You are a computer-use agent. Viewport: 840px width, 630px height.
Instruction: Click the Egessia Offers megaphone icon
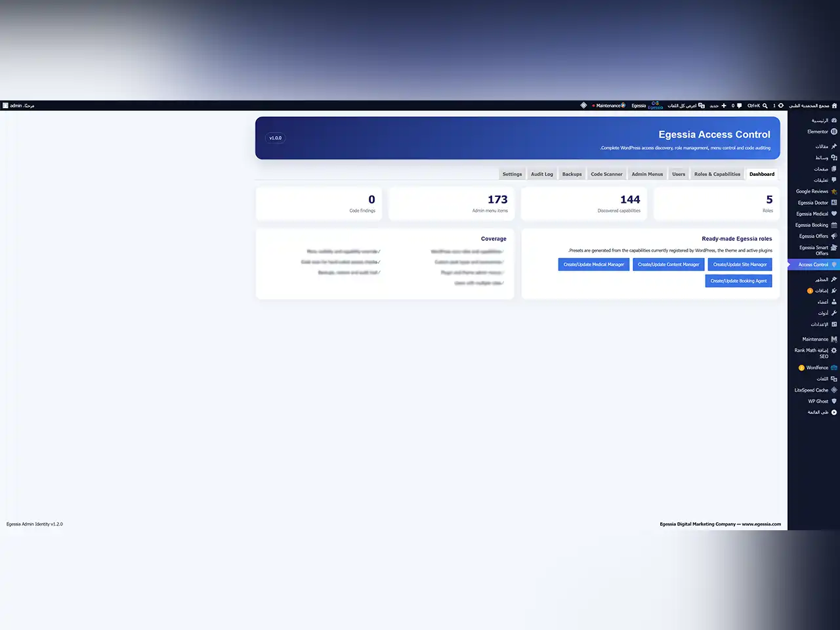point(834,236)
